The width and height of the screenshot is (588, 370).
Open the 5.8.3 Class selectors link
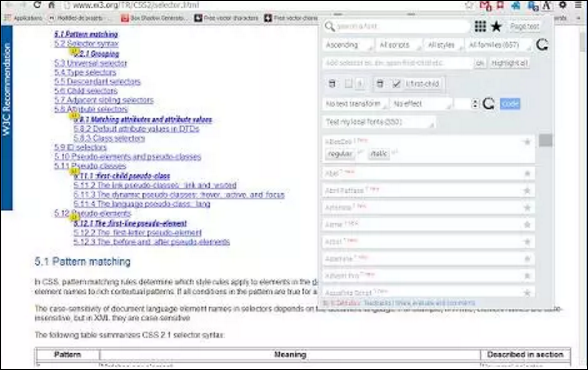pyautogui.click(x=109, y=138)
